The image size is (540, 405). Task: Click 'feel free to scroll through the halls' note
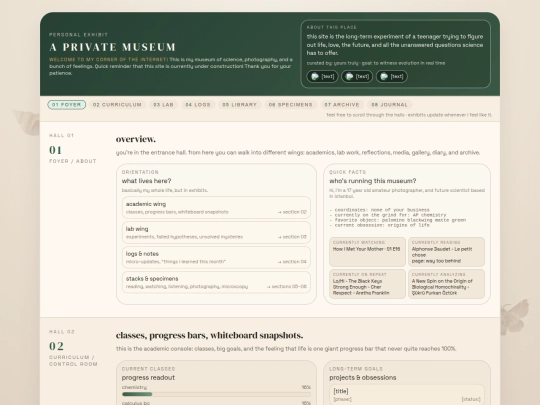(x=409, y=115)
